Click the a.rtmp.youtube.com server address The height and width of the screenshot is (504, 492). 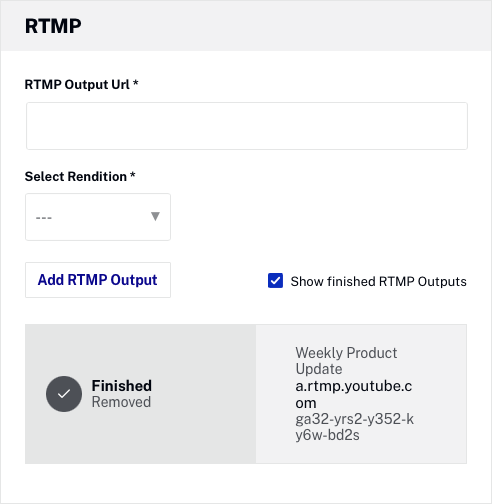354,394
